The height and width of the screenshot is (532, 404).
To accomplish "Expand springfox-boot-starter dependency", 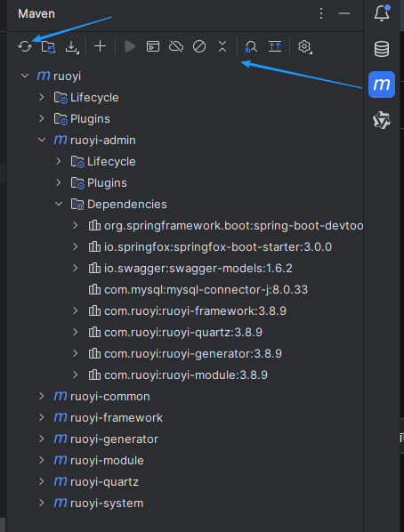I will 76,247.
